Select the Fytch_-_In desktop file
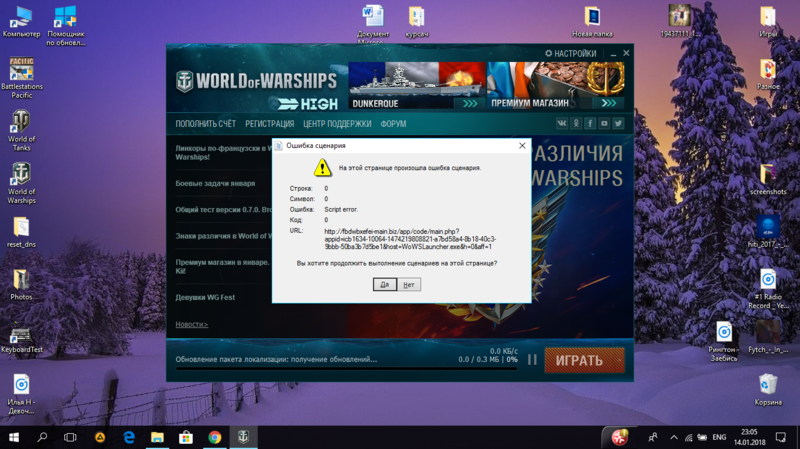 tap(768, 337)
